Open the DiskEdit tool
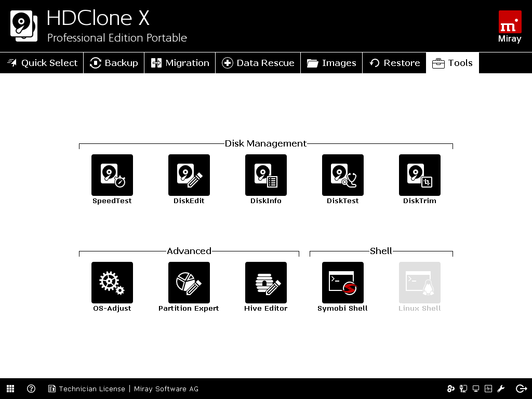This screenshot has height=399, width=532. tap(189, 175)
